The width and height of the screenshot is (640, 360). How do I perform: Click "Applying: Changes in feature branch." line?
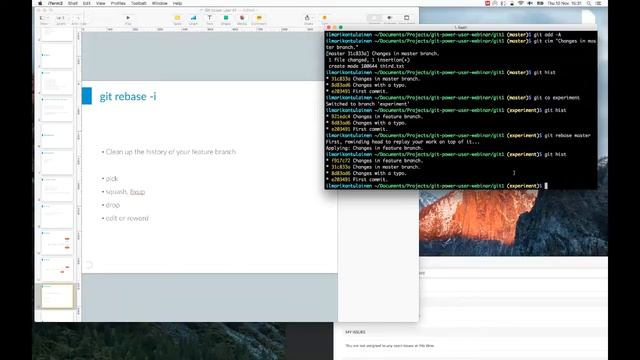coord(374,148)
